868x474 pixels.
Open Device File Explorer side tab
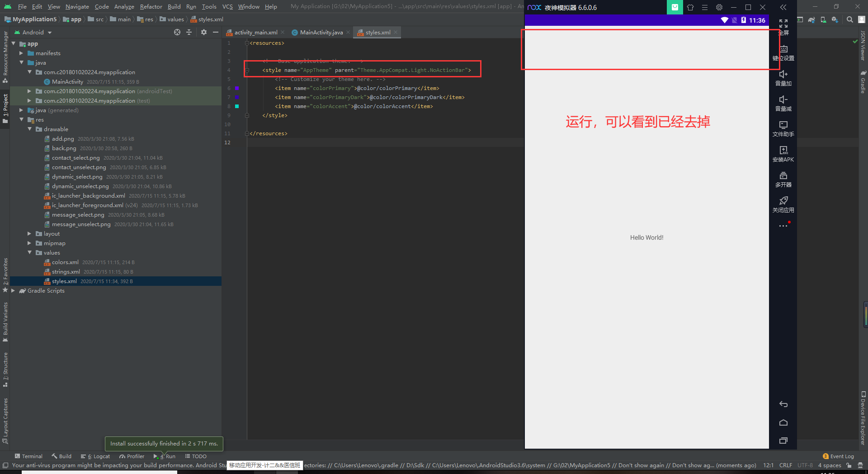pos(863,418)
